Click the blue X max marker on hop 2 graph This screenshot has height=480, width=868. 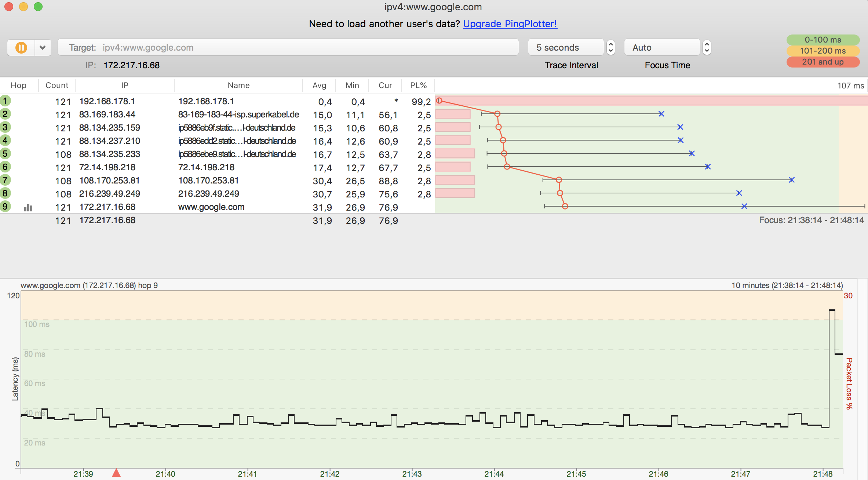(x=661, y=114)
